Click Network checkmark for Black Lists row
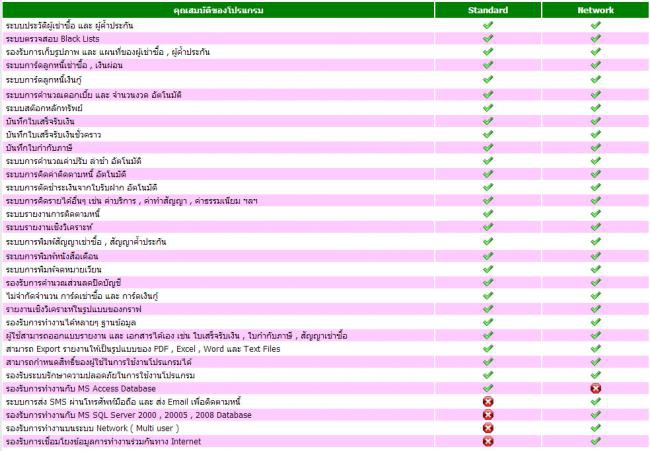The height and width of the screenshot is (451, 650). tap(596, 39)
